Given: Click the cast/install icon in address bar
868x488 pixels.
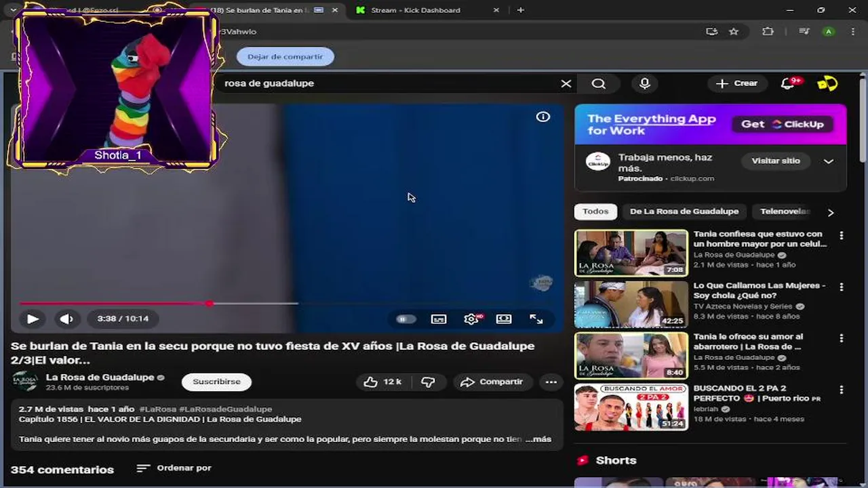Looking at the screenshot, I should (x=711, y=31).
